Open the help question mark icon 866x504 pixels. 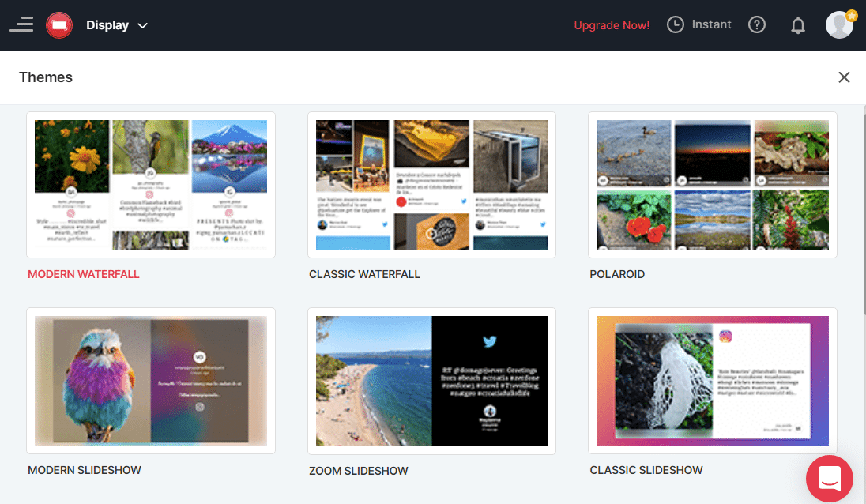(757, 25)
